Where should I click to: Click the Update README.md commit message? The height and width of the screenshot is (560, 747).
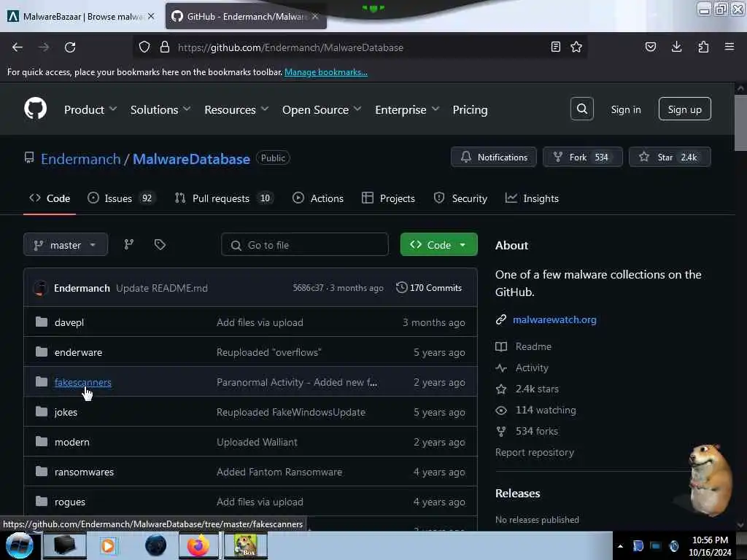click(162, 288)
